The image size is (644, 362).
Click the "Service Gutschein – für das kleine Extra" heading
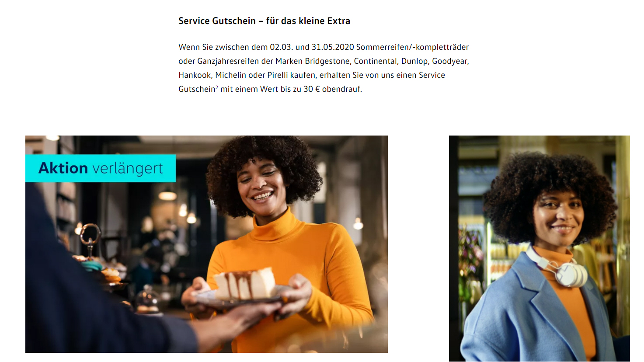click(264, 21)
